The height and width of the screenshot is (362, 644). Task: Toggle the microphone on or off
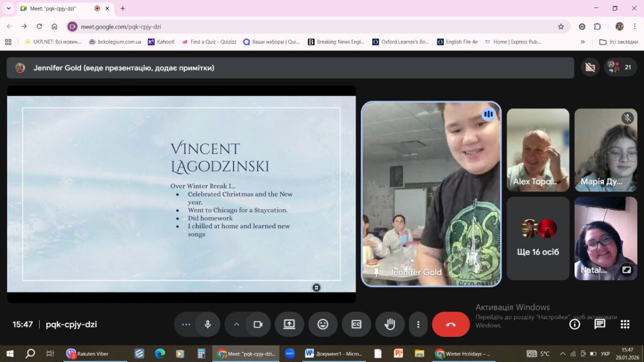(x=207, y=324)
